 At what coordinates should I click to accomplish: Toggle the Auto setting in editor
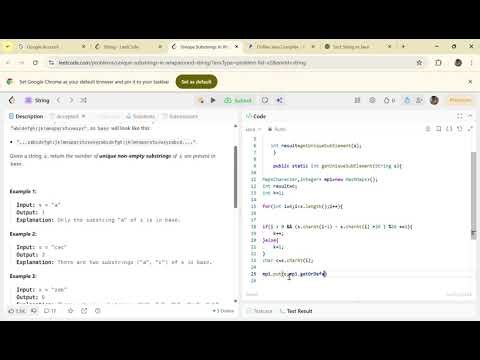(x=277, y=129)
